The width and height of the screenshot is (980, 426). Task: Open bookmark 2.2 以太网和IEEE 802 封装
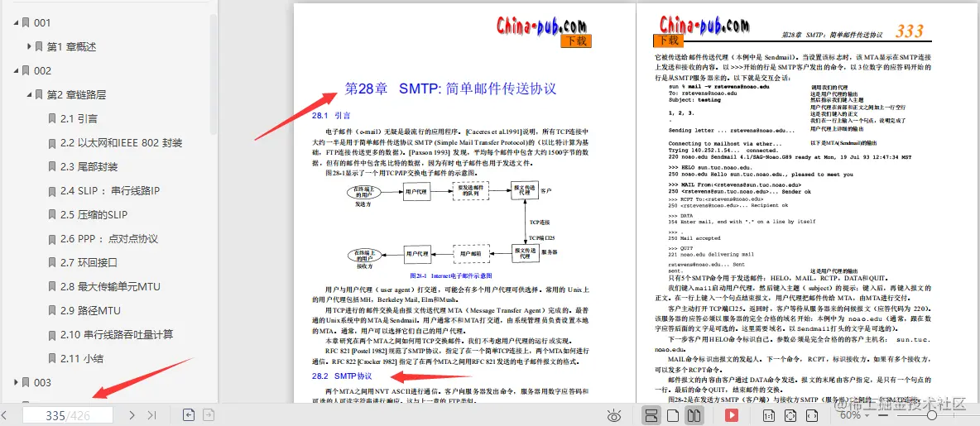pyautogui.click(x=121, y=143)
